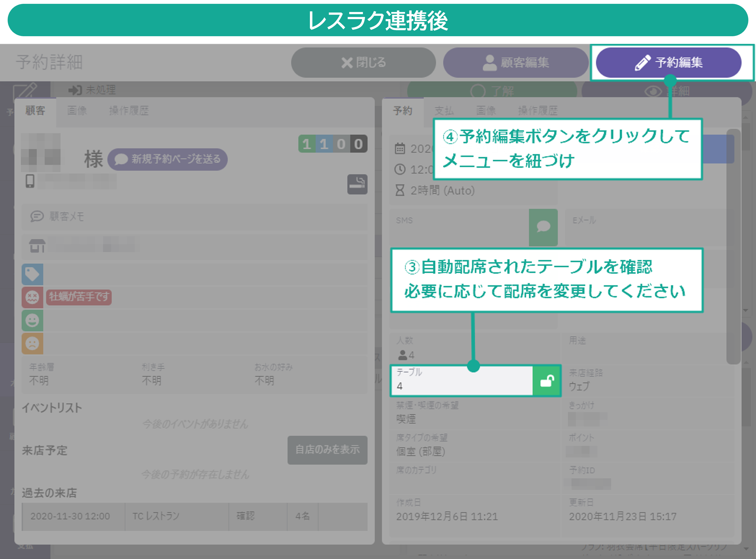The image size is (756, 559).
Task: Click the hourglass duration icon
Action: pos(400,190)
